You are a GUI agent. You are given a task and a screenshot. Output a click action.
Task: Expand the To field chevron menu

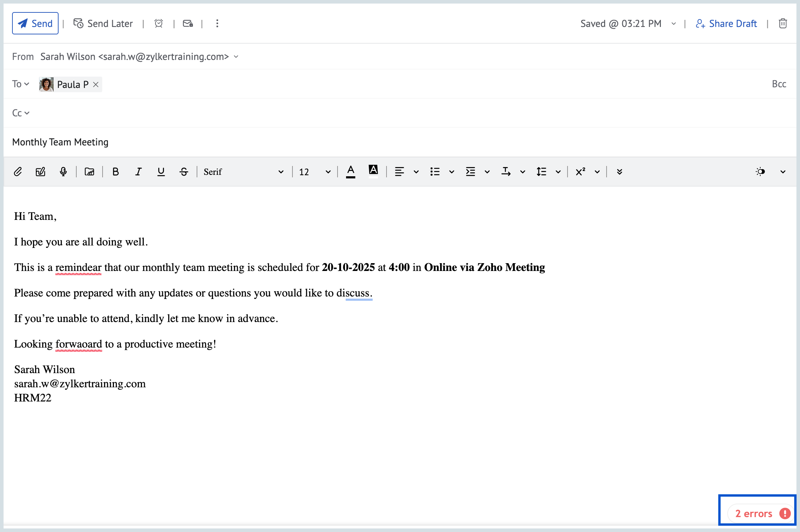tap(27, 84)
